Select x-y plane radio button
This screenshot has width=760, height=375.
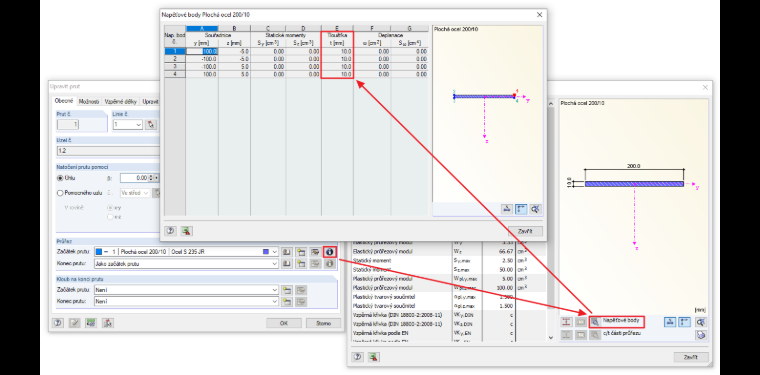click(110, 207)
